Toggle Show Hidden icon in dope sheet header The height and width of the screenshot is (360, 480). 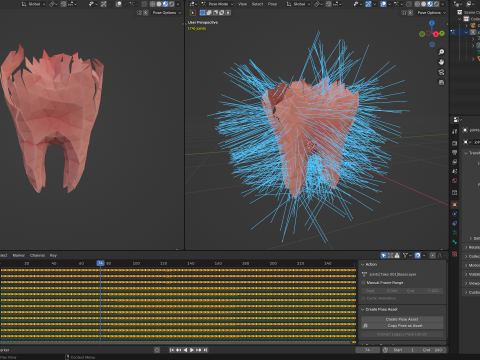coord(390,255)
